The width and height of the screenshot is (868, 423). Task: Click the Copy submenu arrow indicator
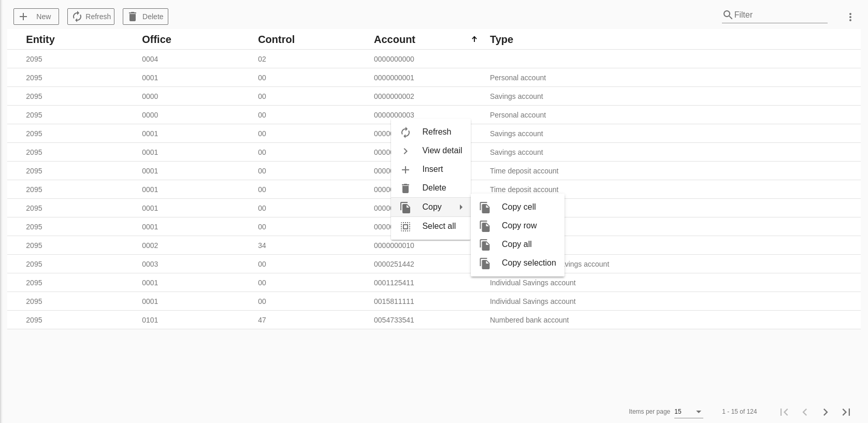pos(461,207)
